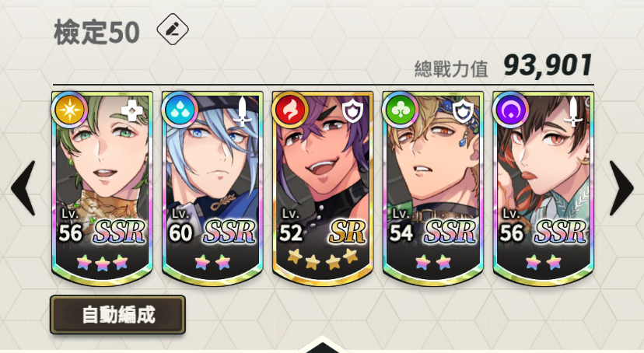The image size is (644, 353).
Task: Click the blue-haired character's sword role icon
Action: pos(243,111)
